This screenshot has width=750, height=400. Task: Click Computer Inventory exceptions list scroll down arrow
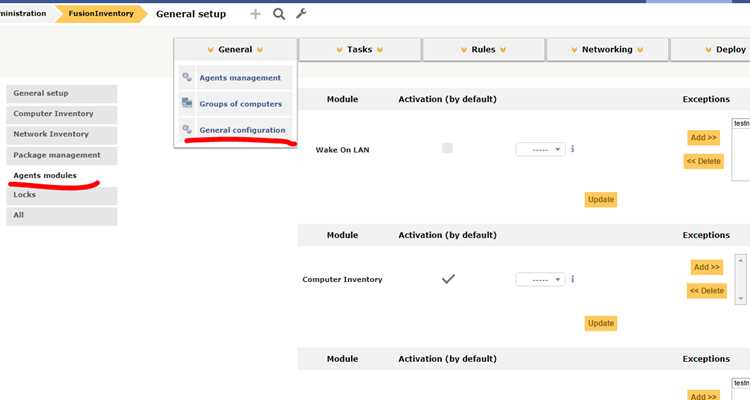pyautogui.click(x=740, y=298)
